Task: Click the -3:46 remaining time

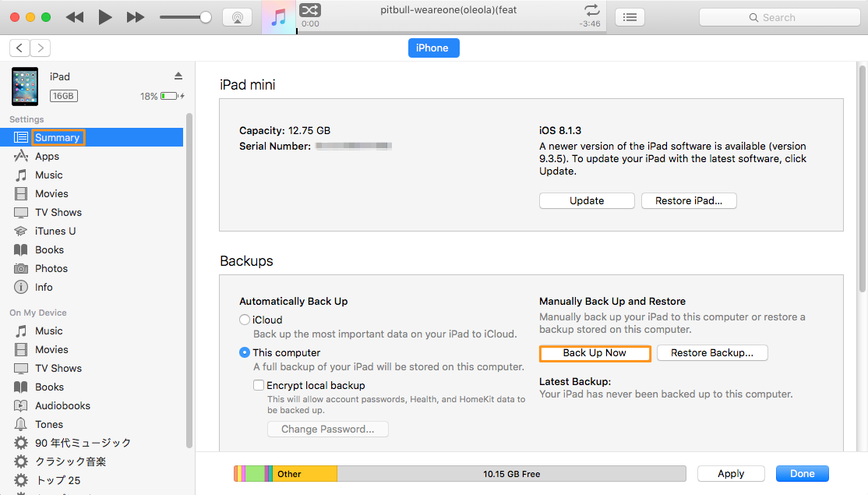Action: (590, 24)
